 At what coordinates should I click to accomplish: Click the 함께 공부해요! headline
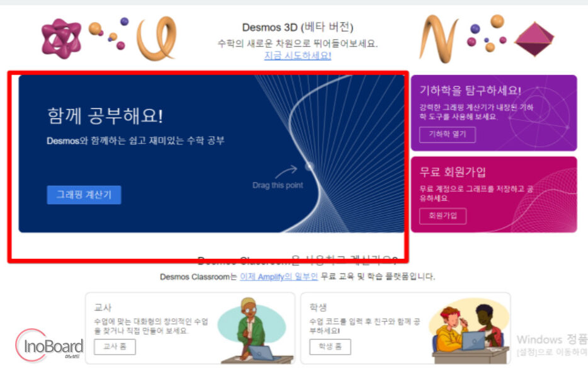105,115
